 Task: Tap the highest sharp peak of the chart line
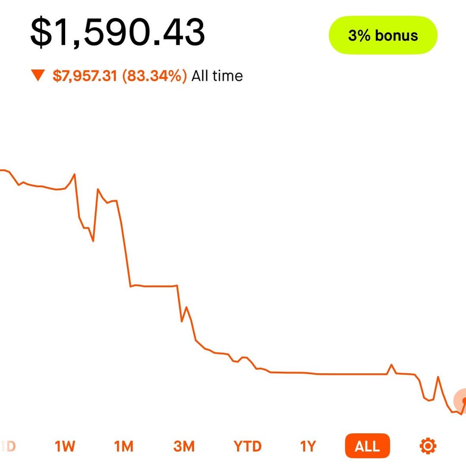pos(75,174)
